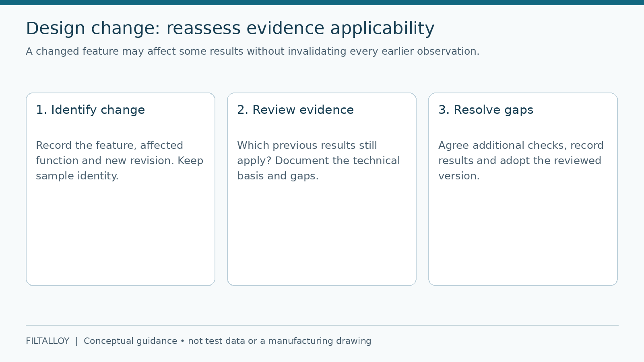Select the slide title 'Design change: reassess evidence applicability'
644x362 pixels.
230,29
